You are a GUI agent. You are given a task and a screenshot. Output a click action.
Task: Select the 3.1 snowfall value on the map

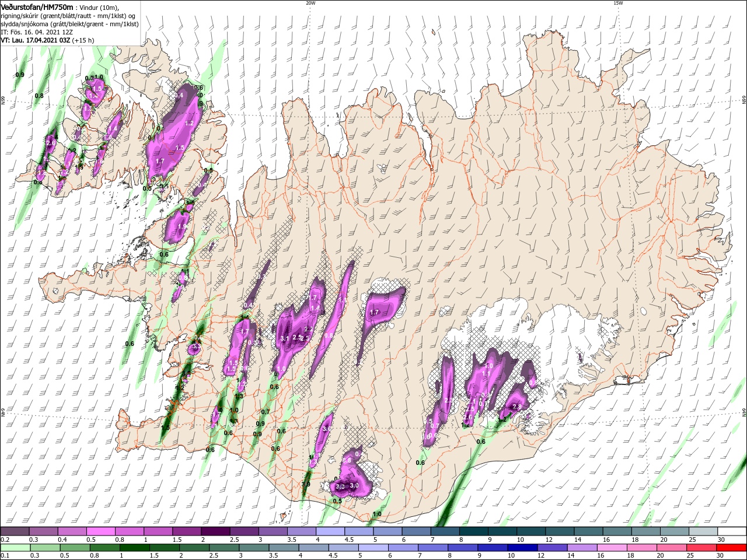click(285, 338)
